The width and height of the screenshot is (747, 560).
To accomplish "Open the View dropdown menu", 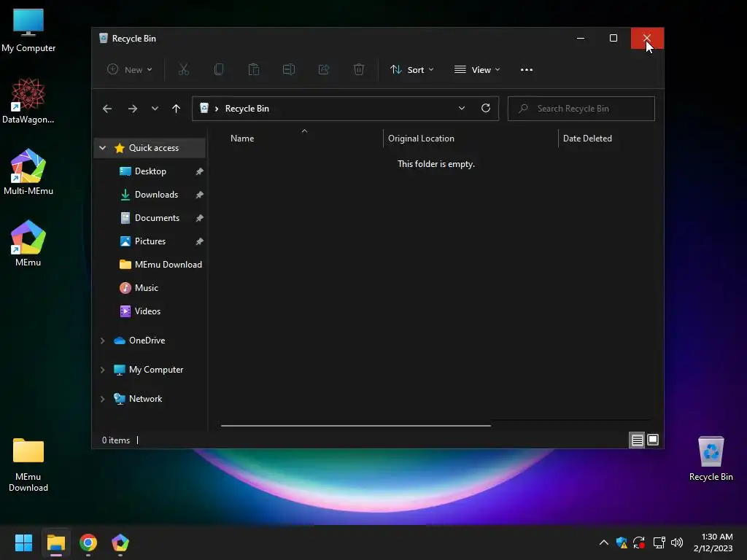I will [x=477, y=69].
